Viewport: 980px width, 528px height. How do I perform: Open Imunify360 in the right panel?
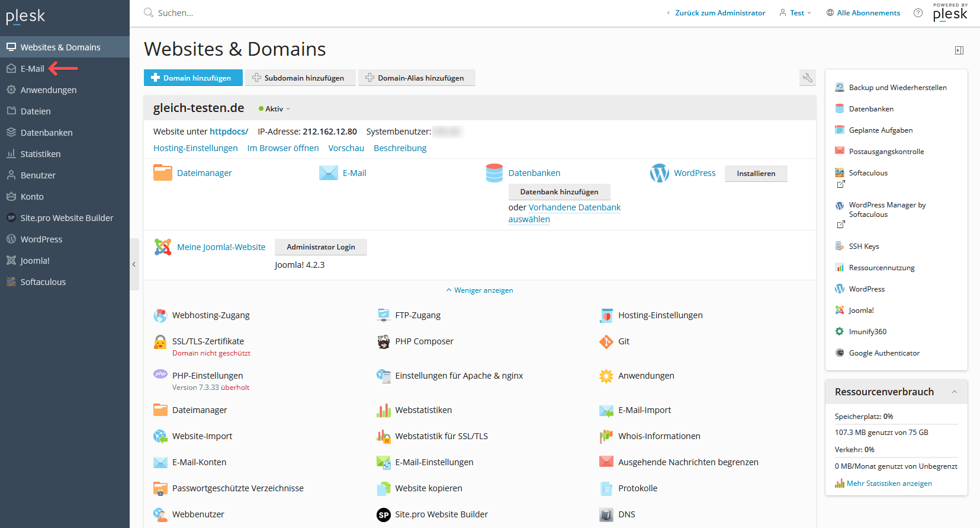[867, 332]
